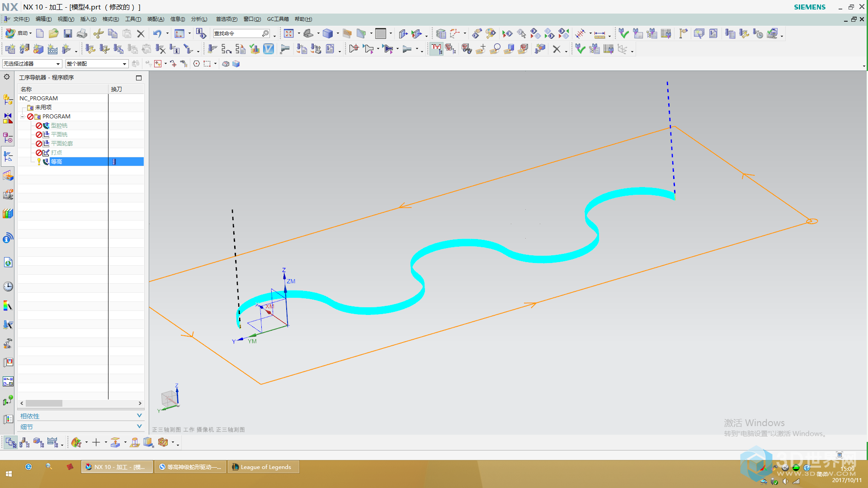This screenshot has width=868, height=488.
Task: Click the Shop Documentation icon
Action: click(330, 49)
